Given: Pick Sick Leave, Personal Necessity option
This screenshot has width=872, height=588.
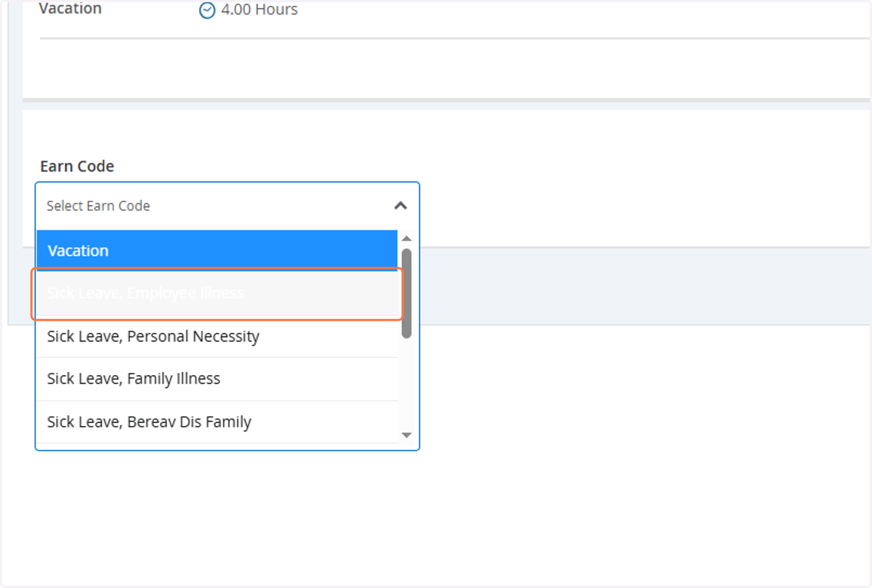Looking at the screenshot, I should click(217, 337).
